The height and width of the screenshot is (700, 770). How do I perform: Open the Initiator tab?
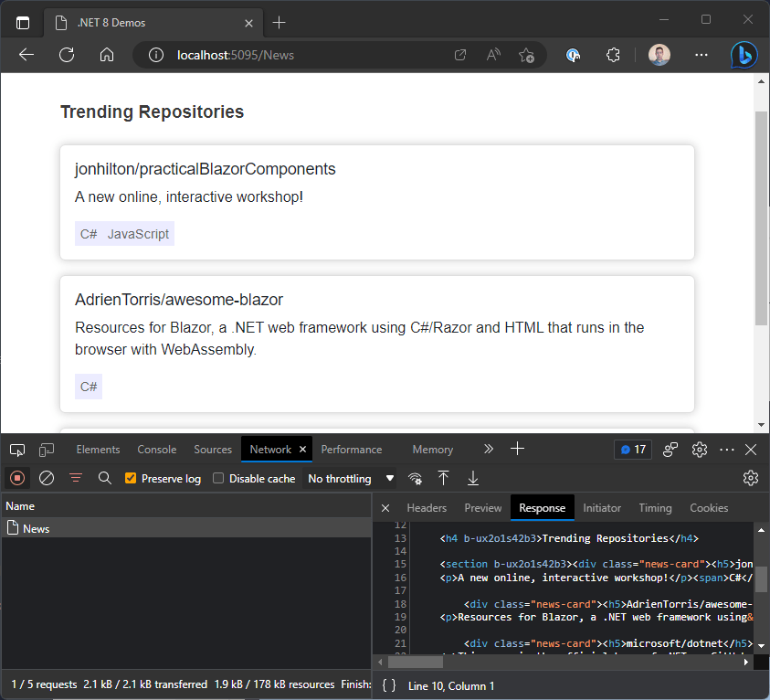(x=602, y=508)
